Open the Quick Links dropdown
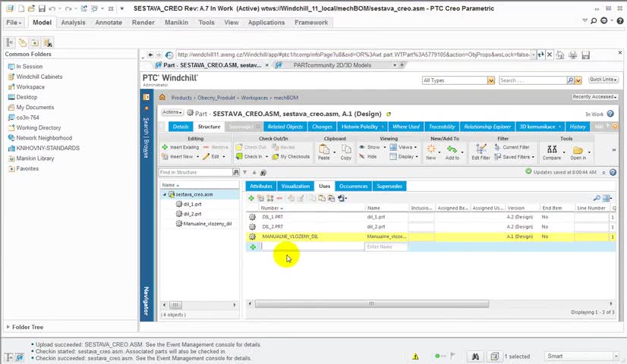This screenshot has height=364, width=627. tap(603, 80)
